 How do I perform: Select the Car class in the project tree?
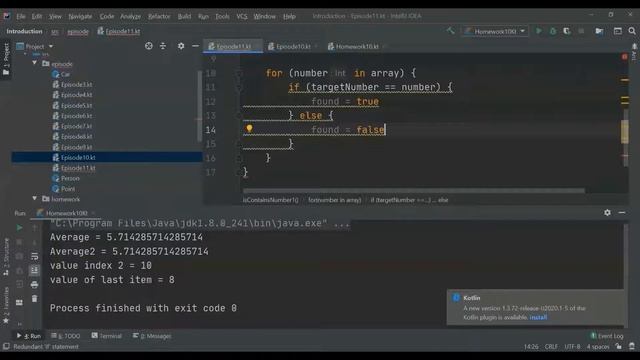(65, 74)
